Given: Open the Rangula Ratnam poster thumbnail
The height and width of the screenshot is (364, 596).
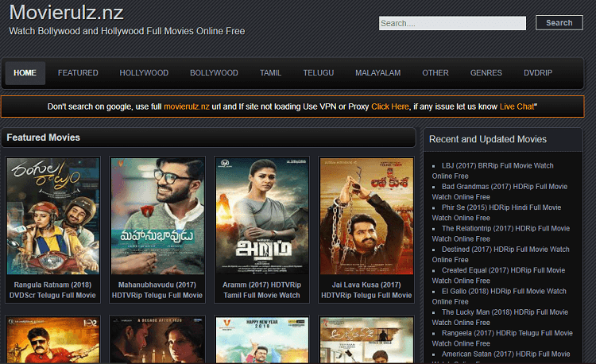Looking at the screenshot, I should tap(53, 216).
